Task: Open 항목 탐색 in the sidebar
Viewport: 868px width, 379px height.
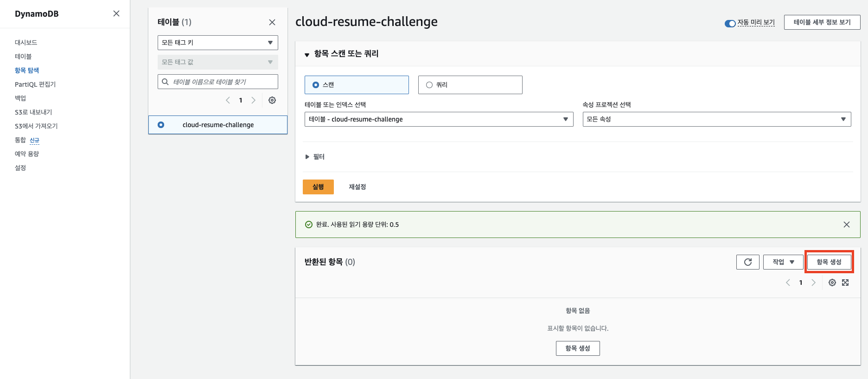Action: coord(27,71)
